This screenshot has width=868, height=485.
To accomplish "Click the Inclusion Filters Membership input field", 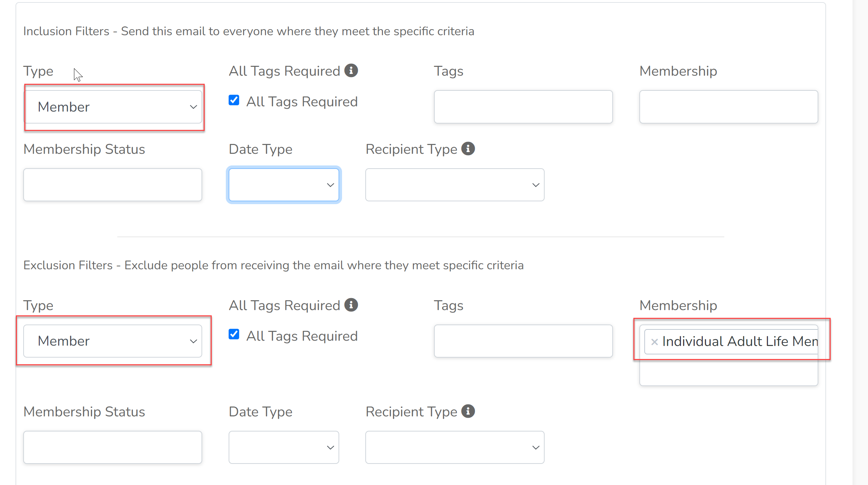I will click(729, 107).
